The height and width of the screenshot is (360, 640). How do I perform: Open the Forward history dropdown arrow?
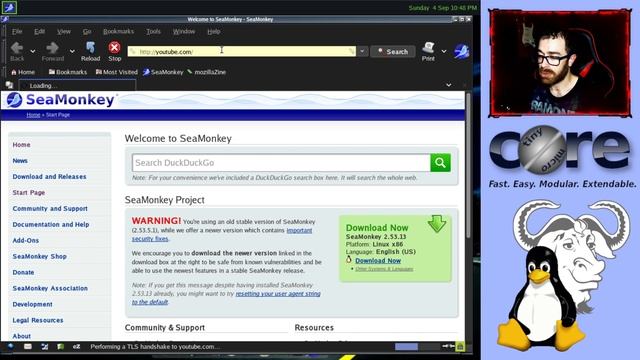72,51
